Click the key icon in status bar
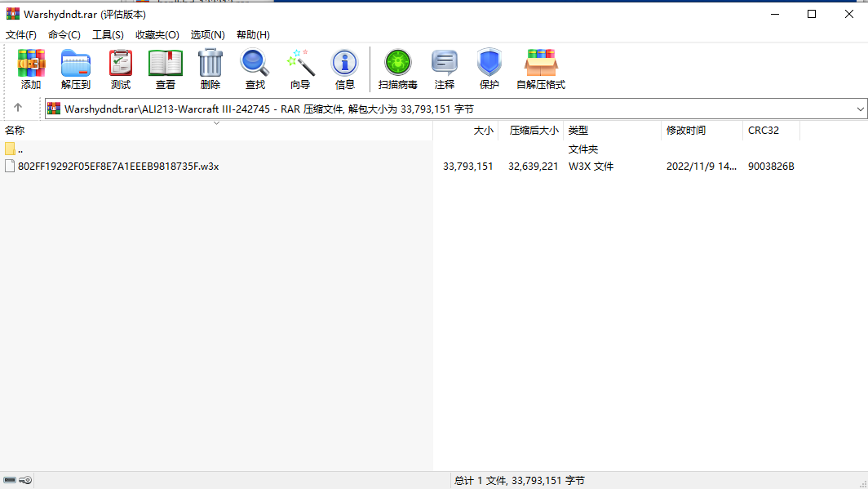The image size is (868, 489). pos(25,480)
